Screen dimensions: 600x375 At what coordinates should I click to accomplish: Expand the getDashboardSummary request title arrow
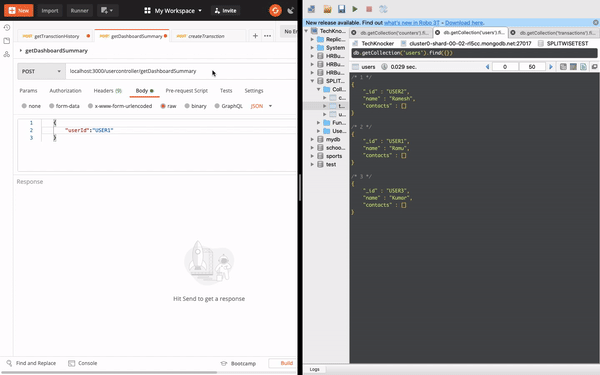pyautogui.click(x=21, y=51)
